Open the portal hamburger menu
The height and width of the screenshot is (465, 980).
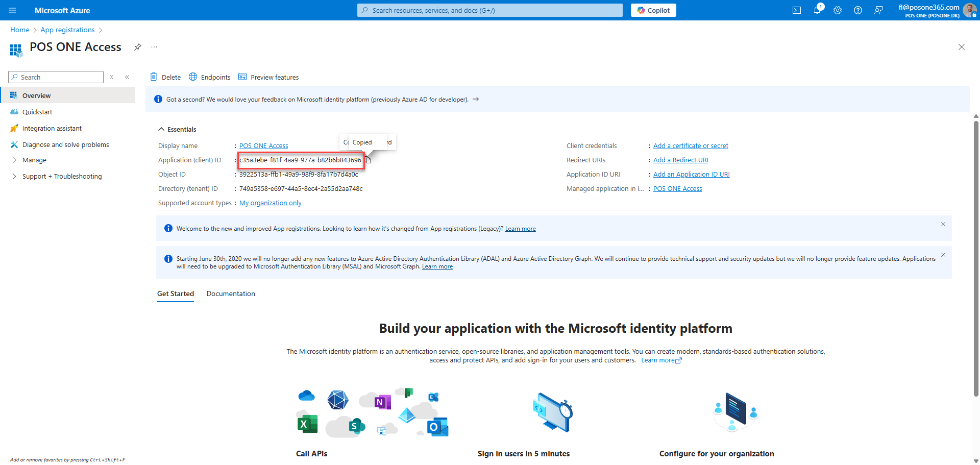pos(13,10)
